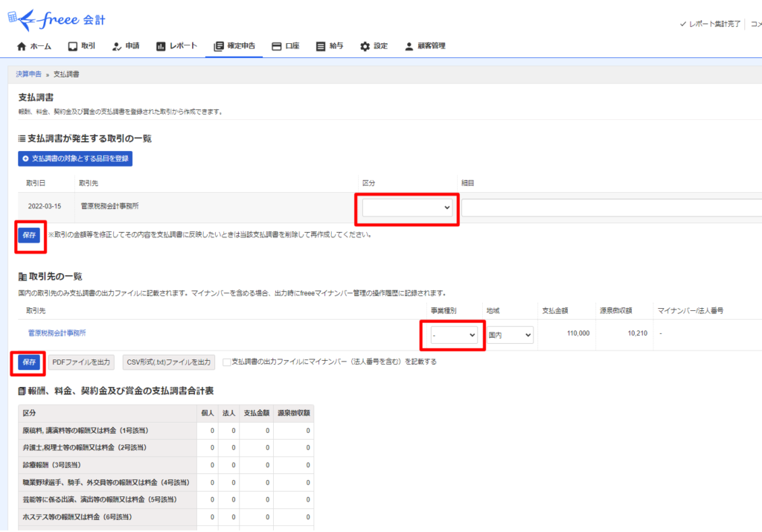Screen dimensions: 762x532
Task: Click the 細目 text input field
Action: pos(610,208)
